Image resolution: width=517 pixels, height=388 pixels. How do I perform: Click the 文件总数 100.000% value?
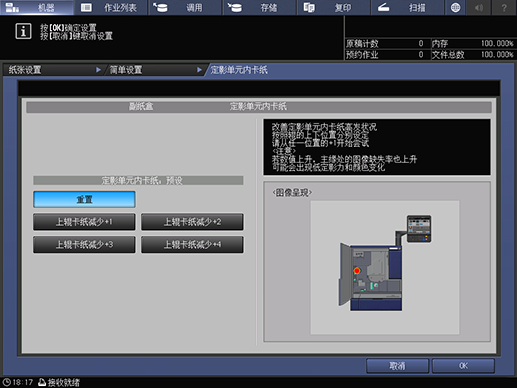tap(497, 55)
